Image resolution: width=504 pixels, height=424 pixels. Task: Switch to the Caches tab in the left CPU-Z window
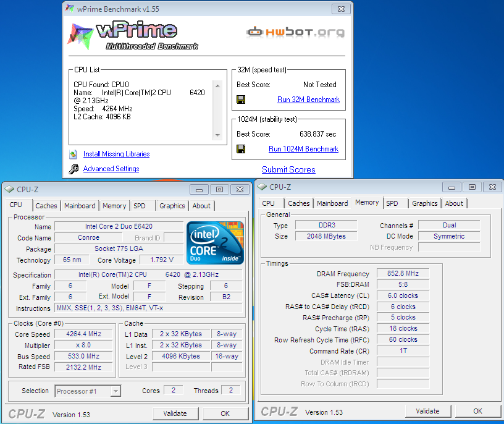[x=46, y=206]
